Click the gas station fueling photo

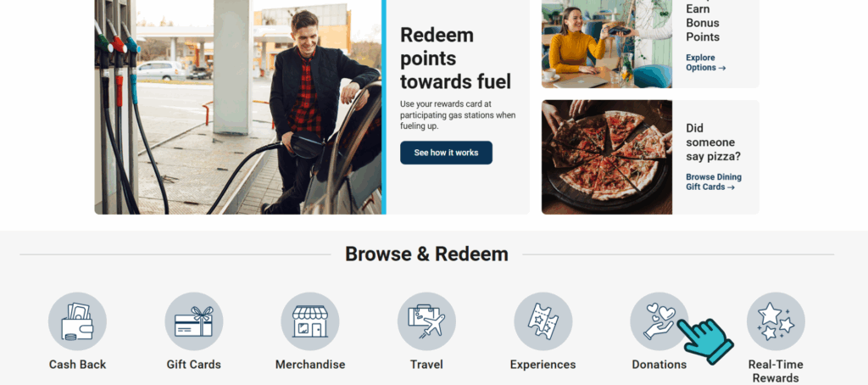tap(240, 107)
